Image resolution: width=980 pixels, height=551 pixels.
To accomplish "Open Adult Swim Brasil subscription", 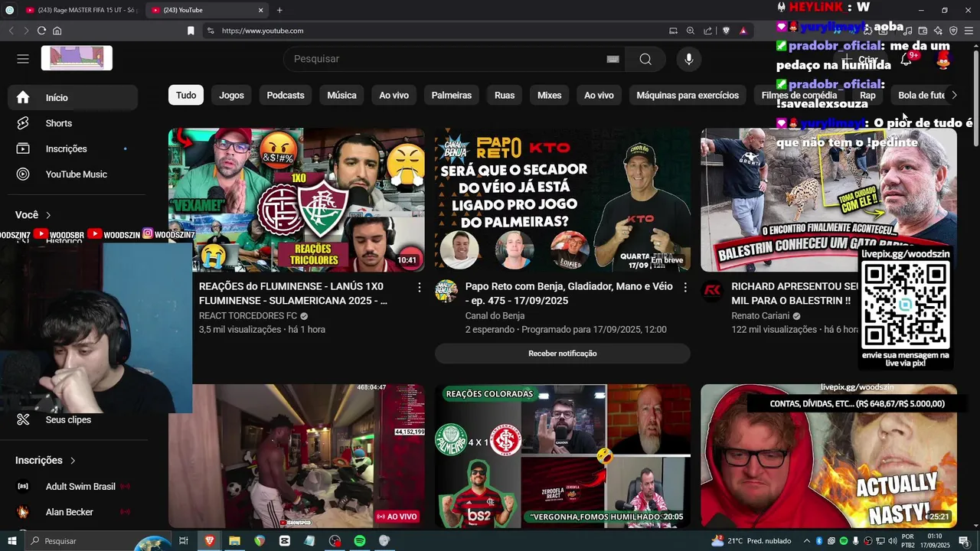I will pos(73,486).
